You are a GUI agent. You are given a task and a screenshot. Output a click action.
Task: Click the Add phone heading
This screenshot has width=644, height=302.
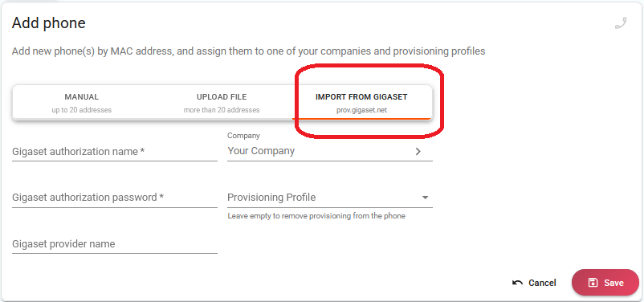click(x=48, y=23)
